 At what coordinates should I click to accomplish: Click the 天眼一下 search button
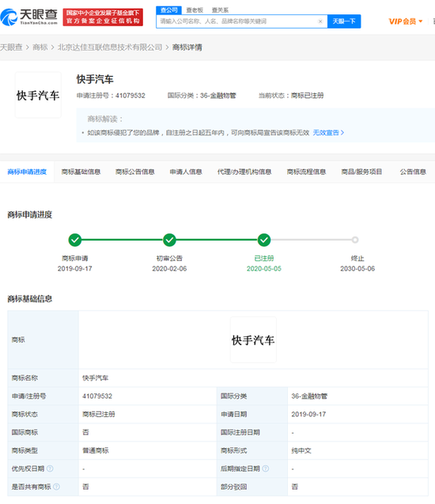click(x=344, y=21)
